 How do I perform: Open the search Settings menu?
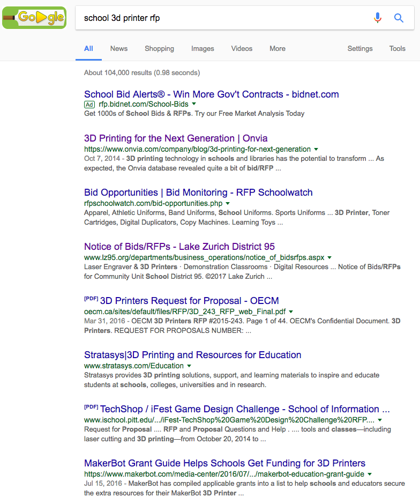360,49
